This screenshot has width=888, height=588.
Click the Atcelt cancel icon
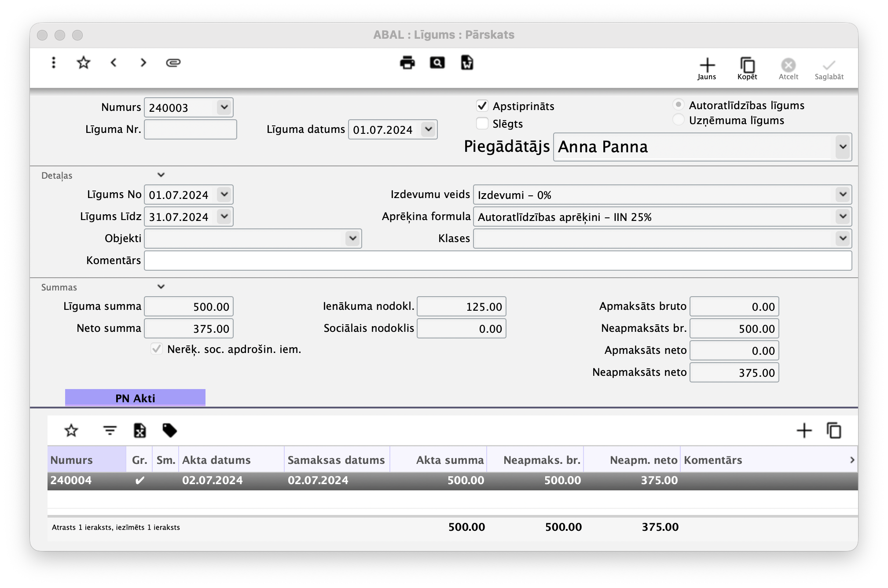click(x=788, y=69)
